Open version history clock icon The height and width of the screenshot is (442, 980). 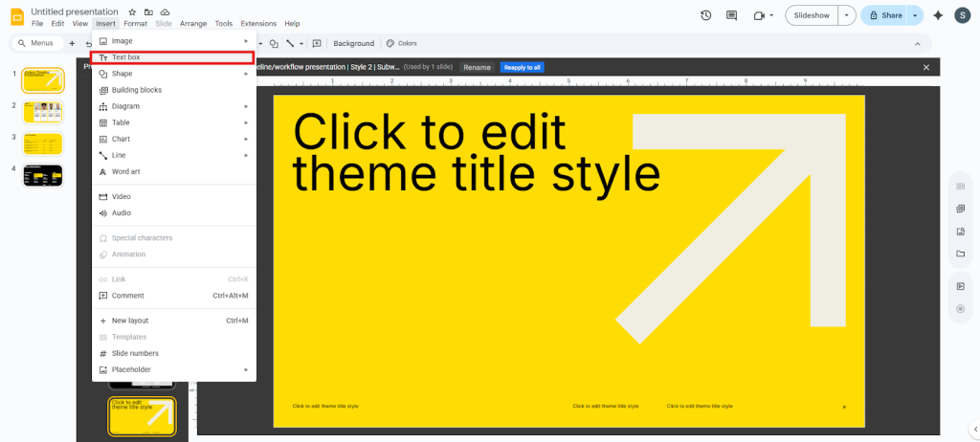(x=705, y=15)
